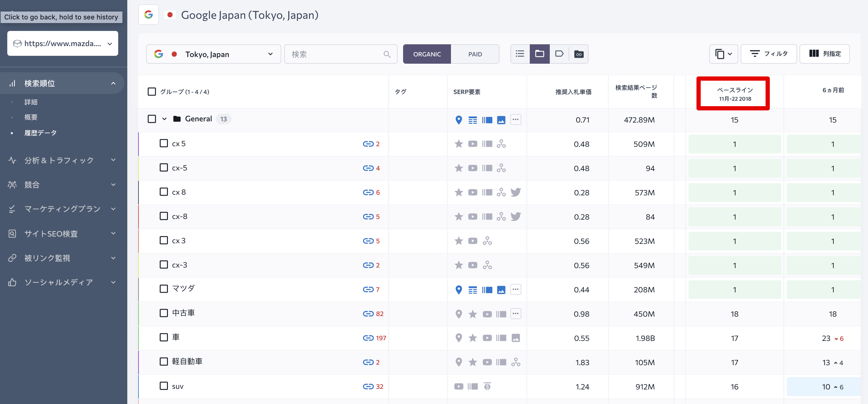Open link icon for suv row
868x404 pixels.
click(368, 387)
